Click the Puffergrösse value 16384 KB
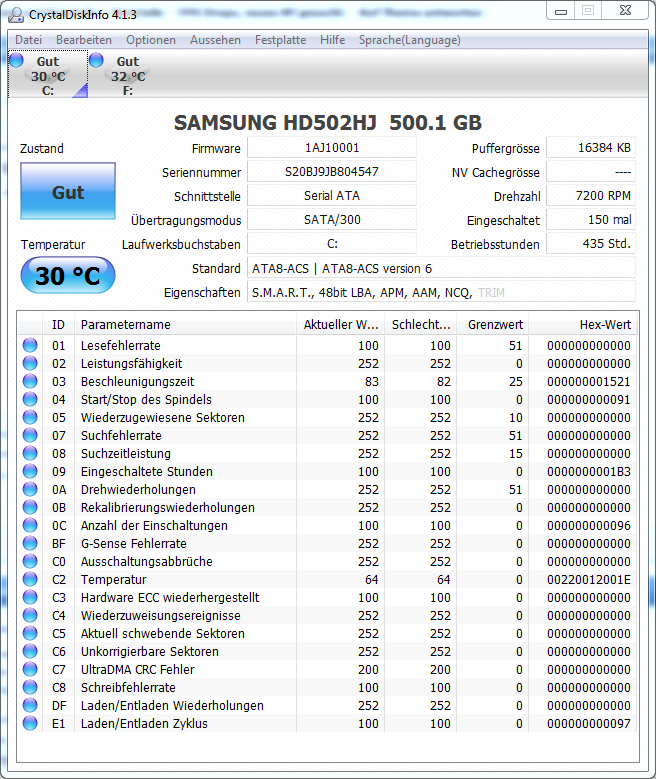Screen dimensions: 656x779 tap(591, 148)
